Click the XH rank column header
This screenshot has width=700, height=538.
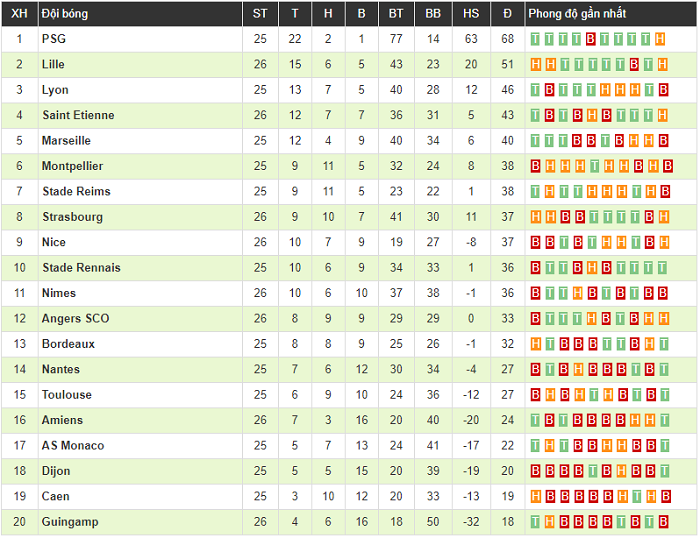pyautogui.click(x=19, y=14)
